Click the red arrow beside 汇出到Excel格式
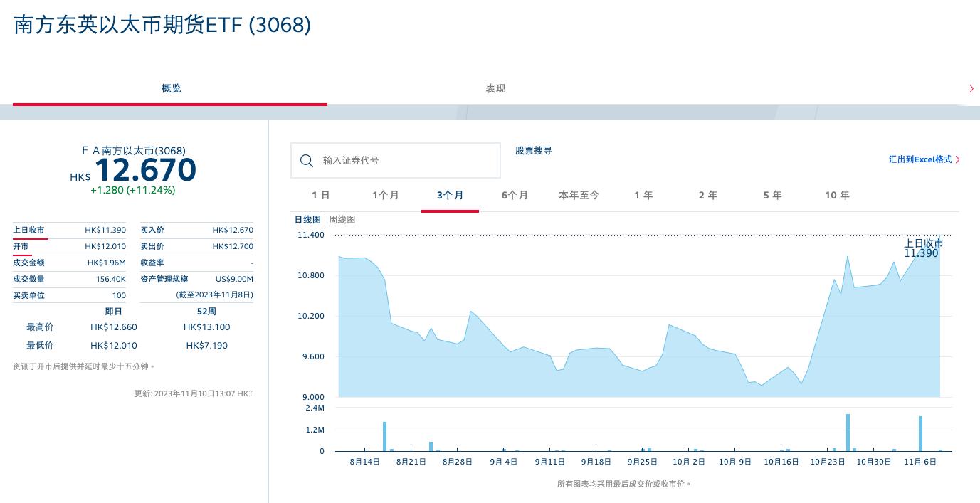The height and width of the screenshot is (503, 980). [x=957, y=159]
